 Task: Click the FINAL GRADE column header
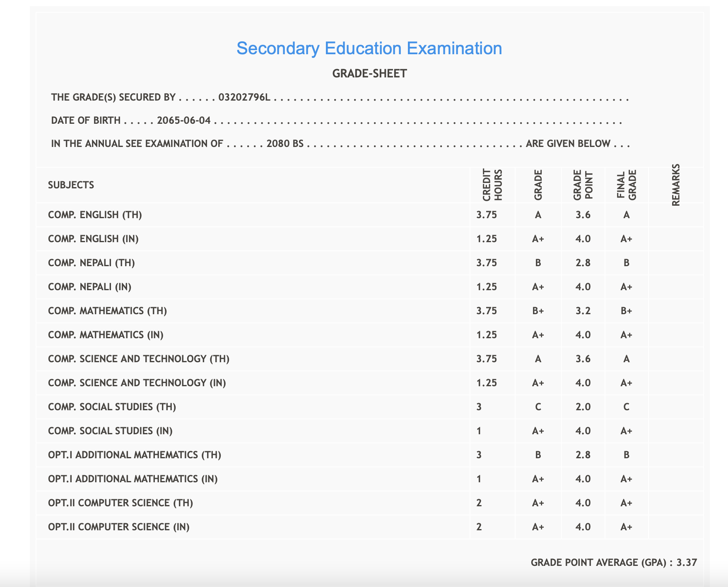point(626,185)
